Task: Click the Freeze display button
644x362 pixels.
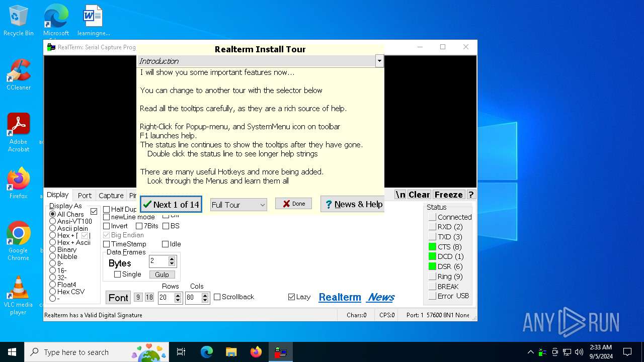Action: (x=448, y=195)
